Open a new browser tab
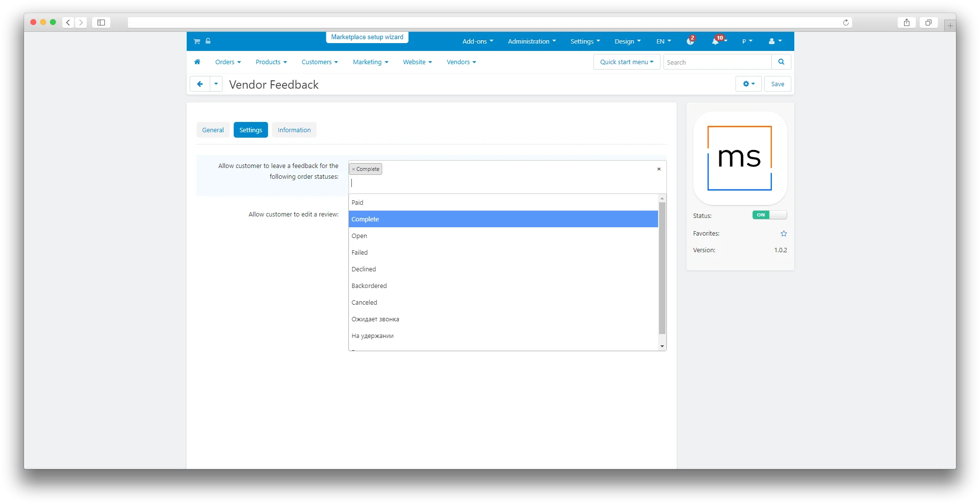The height and width of the screenshot is (504, 980). 950,25
